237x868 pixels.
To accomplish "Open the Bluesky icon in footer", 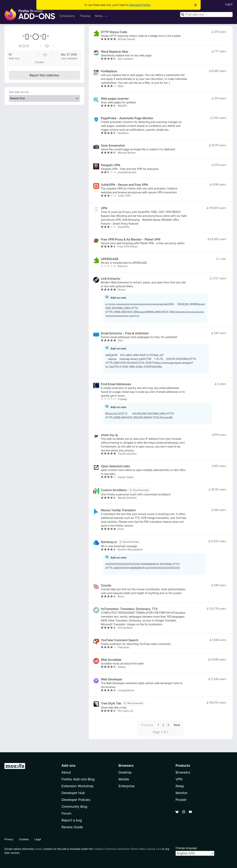I will tap(177, 812).
